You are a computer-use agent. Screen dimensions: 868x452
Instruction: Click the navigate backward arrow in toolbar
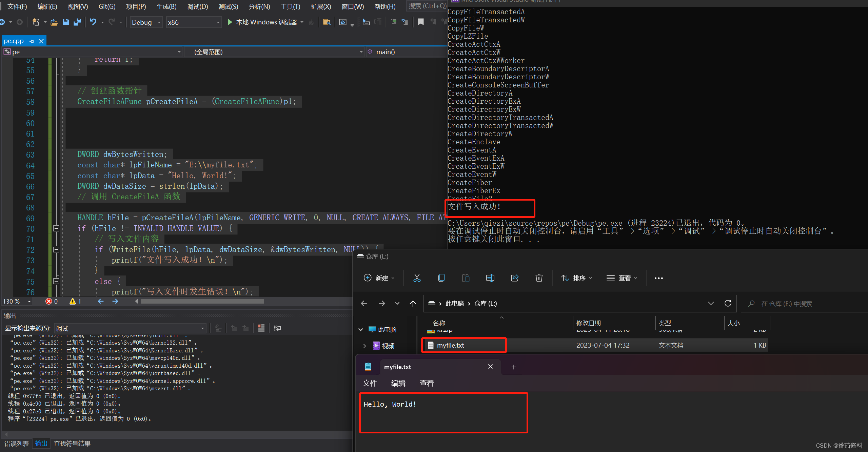3,22
